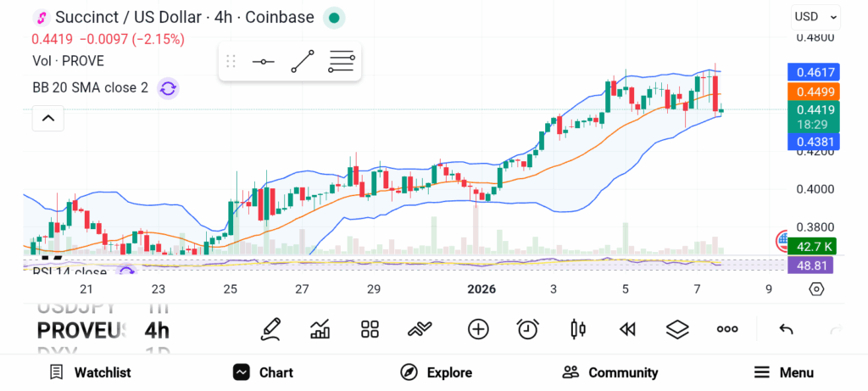The width and height of the screenshot is (868, 391).
Task: Click the undo arrow
Action: tap(786, 329)
